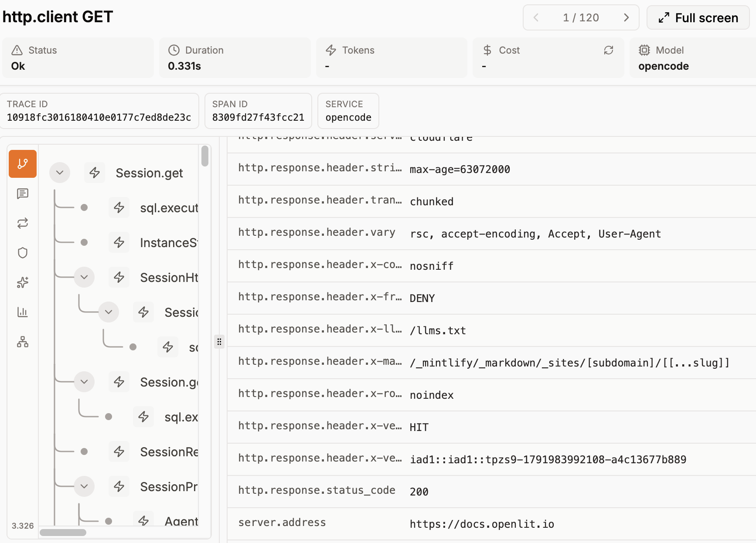Open the bar chart icon panel in sidebar
This screenshot has height=543, width=756.
point(23,312)
